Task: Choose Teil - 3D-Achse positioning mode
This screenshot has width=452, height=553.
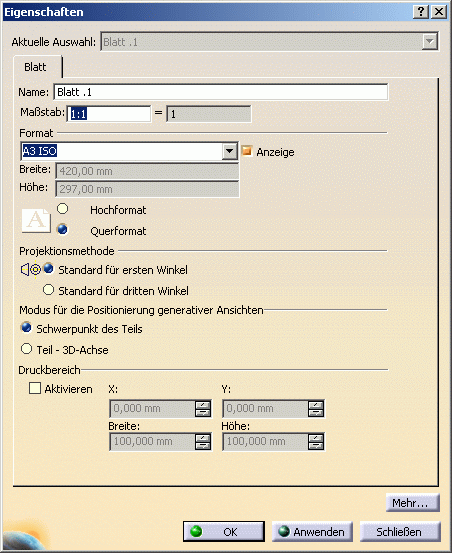Action: pyautogui.click(x=26, y=349)
